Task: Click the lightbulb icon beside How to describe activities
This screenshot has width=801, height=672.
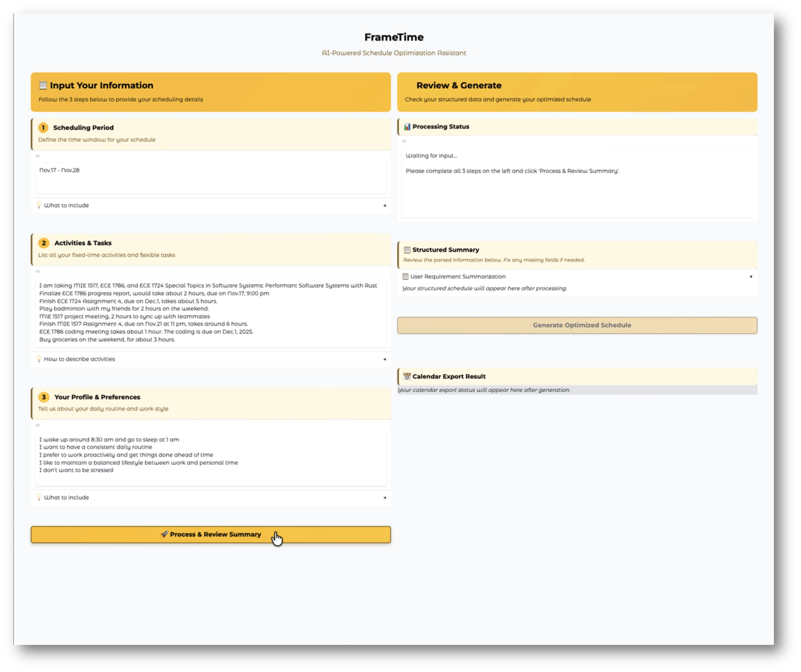Action: pos(39,359)
